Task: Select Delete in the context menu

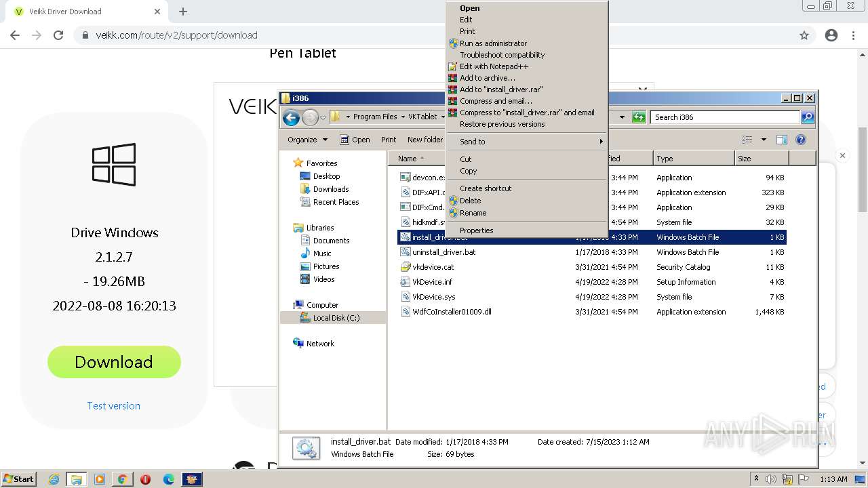Action: click(526, 201)
